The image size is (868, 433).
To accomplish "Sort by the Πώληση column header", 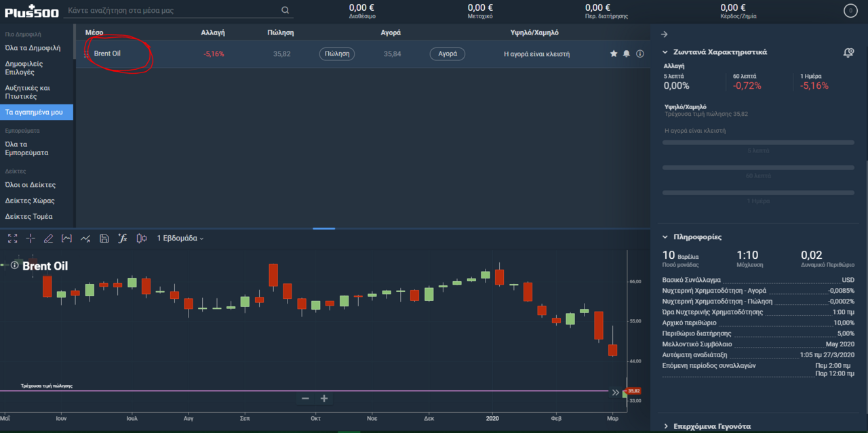I will coord(280,33).
